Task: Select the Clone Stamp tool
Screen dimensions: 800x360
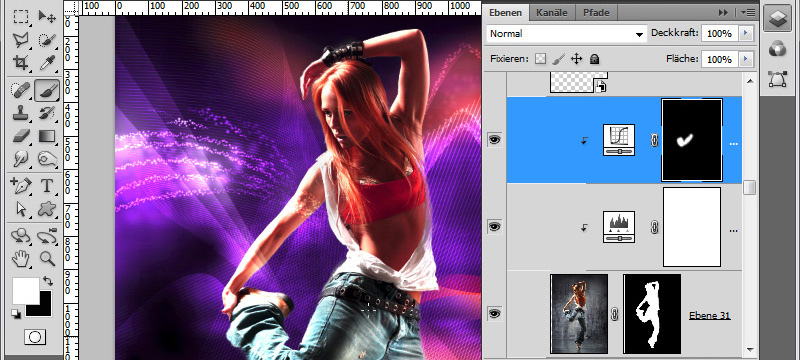Action: [x=21, y=113]
